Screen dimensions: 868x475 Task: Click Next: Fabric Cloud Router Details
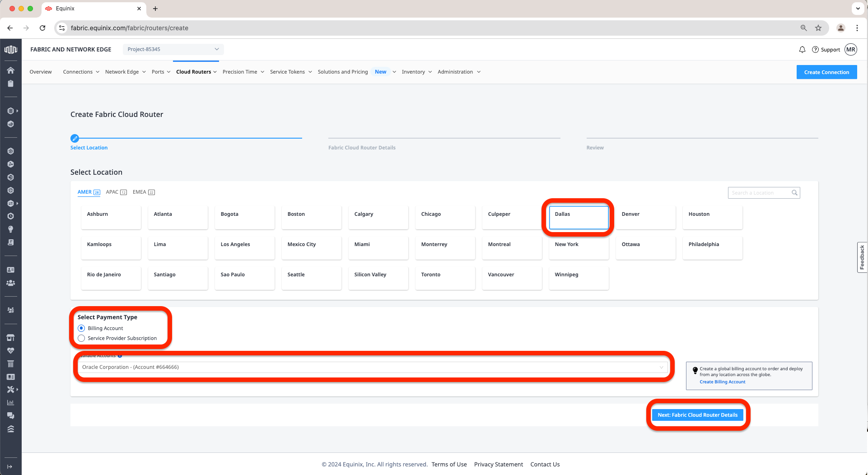[697, 415]
